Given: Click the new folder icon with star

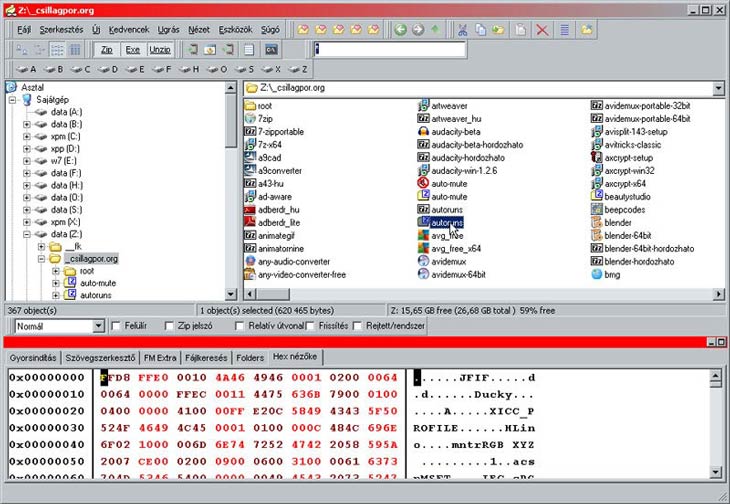Looking at the screenshot, I should 587,30.
